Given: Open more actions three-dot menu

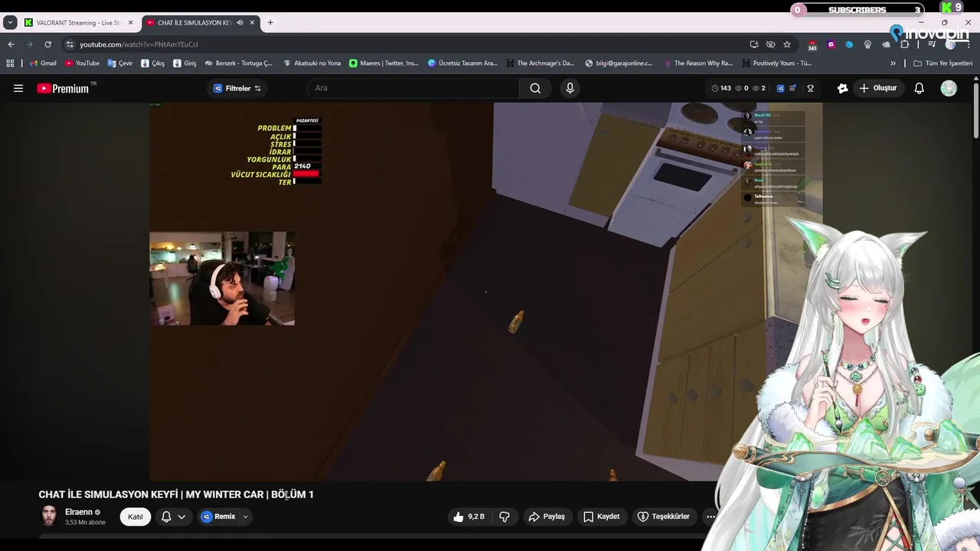Looking at the screenshot, I should (x=710, y=517).
